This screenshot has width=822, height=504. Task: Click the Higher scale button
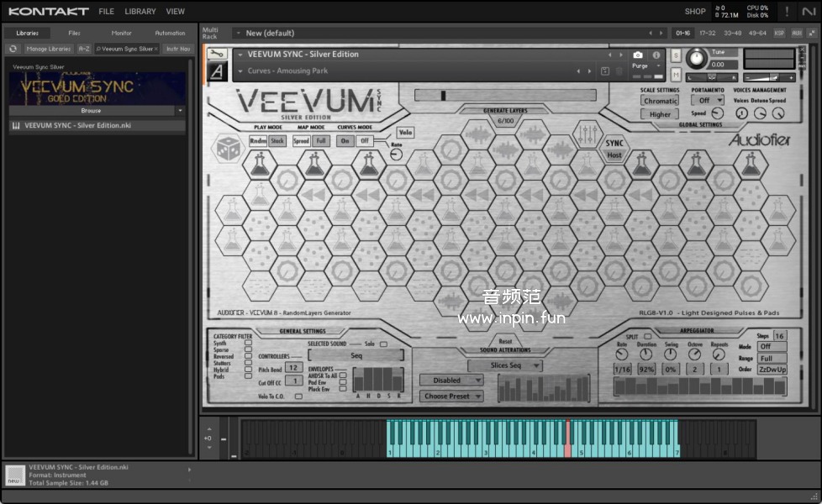coord(660,114)
